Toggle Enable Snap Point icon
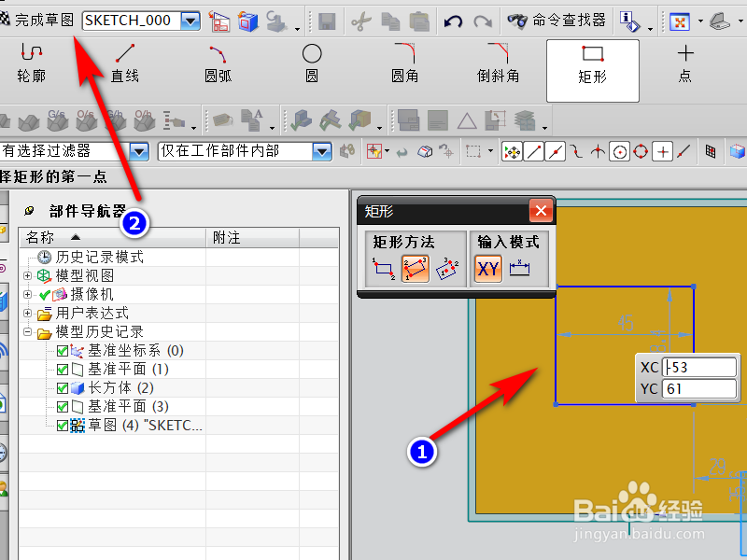The height and width of the screenshot is (560, 747). click(513, 152)
